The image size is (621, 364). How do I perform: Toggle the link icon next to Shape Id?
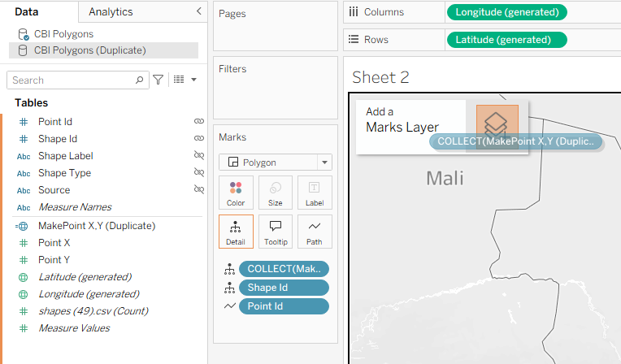tap(199, 138)
